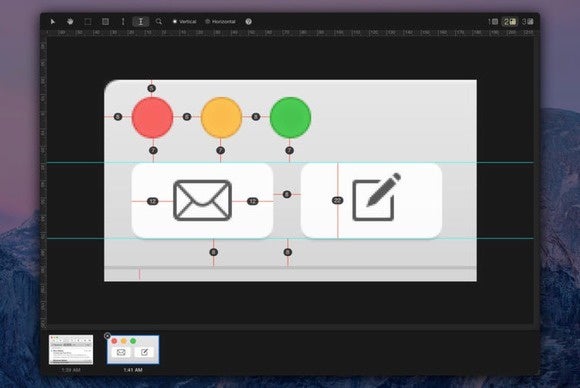
Task: Switch to layout mode 3
Action: [527, 22]
